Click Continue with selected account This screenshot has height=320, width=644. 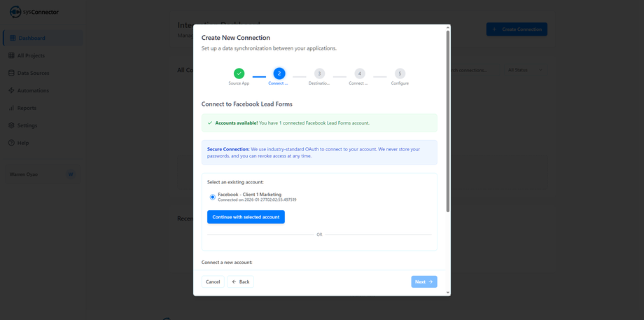click(x=246, y=217)
